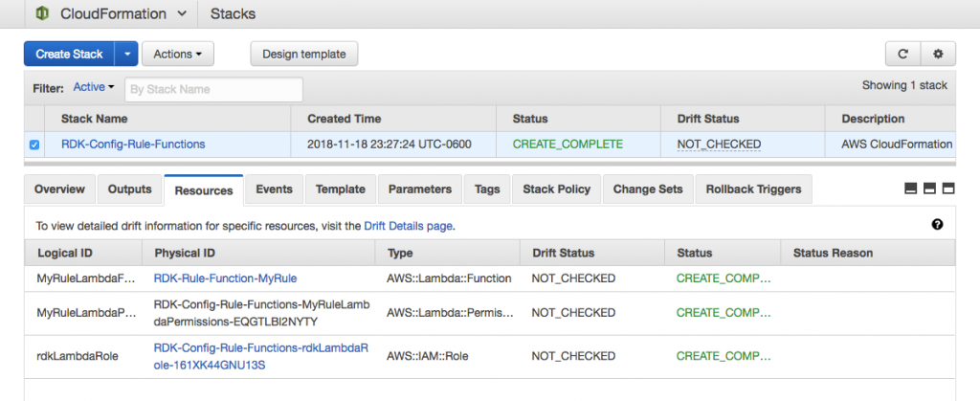980x401 pixels.
Task: Switch to the Outputs tab
Action: coord(129,189)
